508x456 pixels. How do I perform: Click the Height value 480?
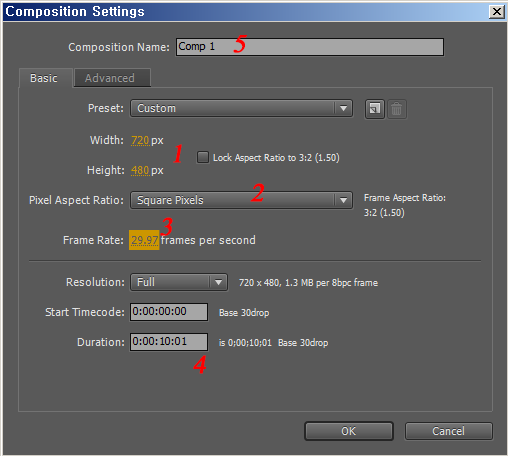click(x=140, y=170)
